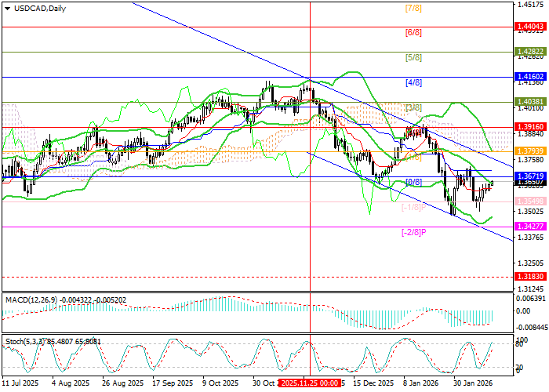The width and height of the screenshot is (549, 392).
Task: Click the [-2/8]P Murrey level label
Action: click(412, 233)
